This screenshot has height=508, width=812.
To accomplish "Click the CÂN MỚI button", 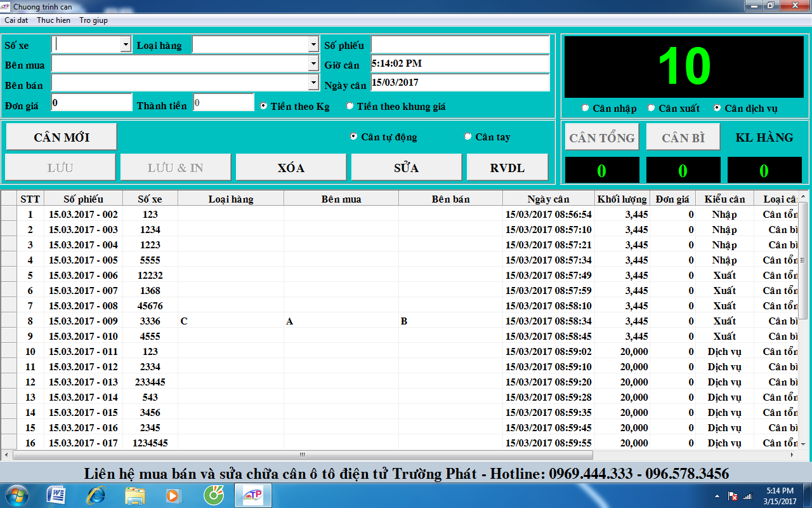I will pos(62,137).
